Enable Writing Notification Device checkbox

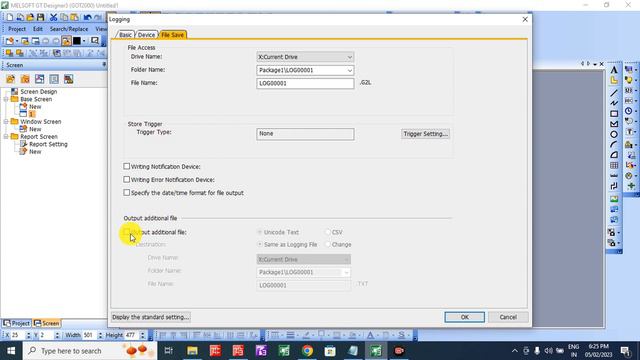coord(127,166)
